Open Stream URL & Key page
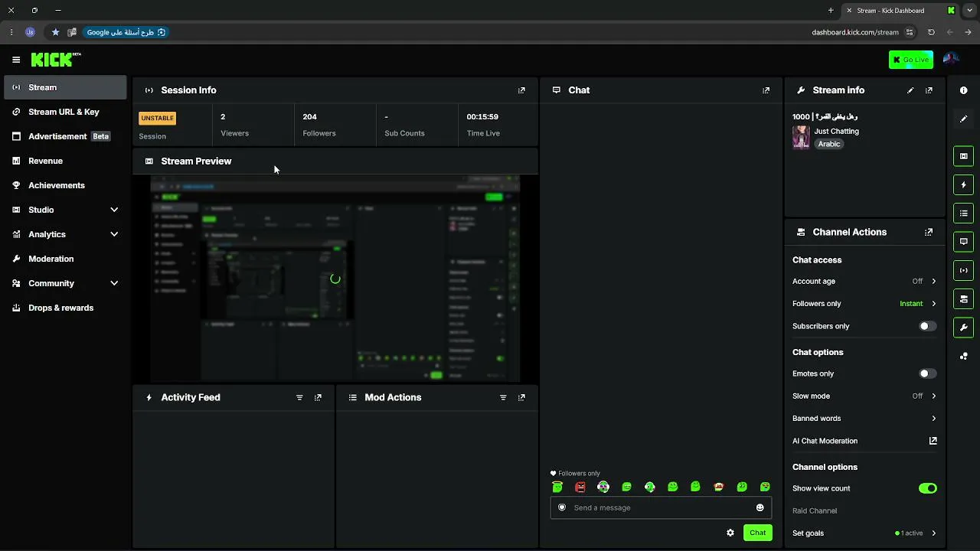The image size is (980, 551). click(65, 112)
